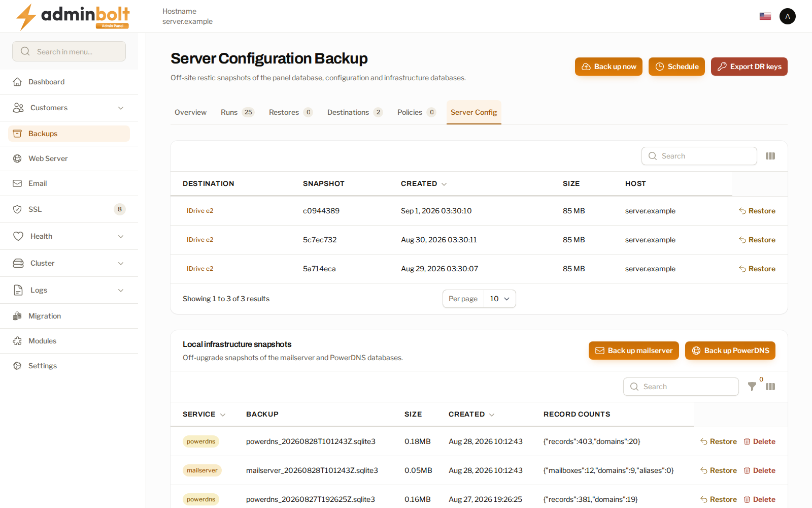Viewport: 812px width, 508px height.
Task: Switch to the Overview tab
Action: pos(191,112)
